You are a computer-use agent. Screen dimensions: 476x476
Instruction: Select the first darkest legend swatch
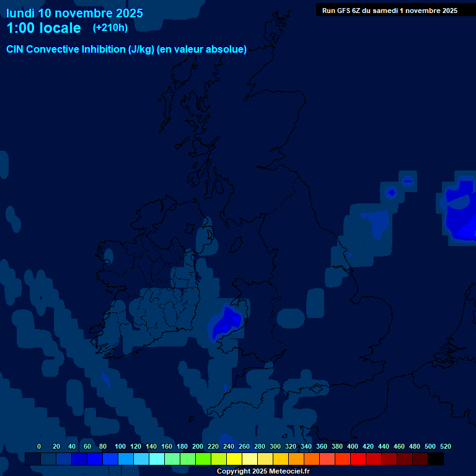tap(33, 459)
